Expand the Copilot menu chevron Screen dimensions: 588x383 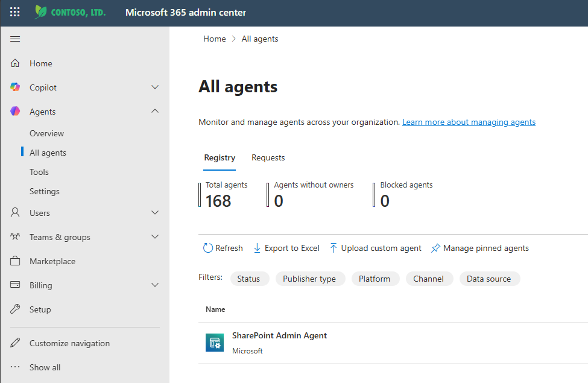click(x=155, y=87)
